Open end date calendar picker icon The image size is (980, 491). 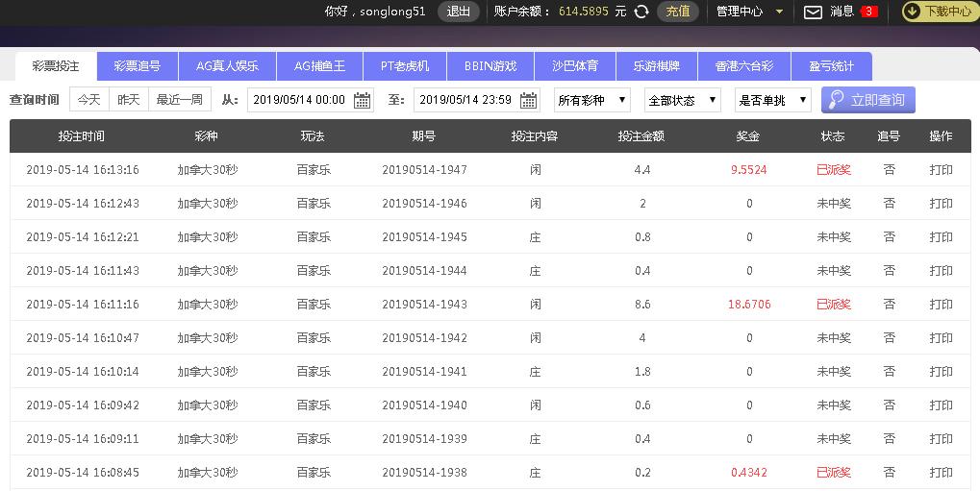pos(529,100)
